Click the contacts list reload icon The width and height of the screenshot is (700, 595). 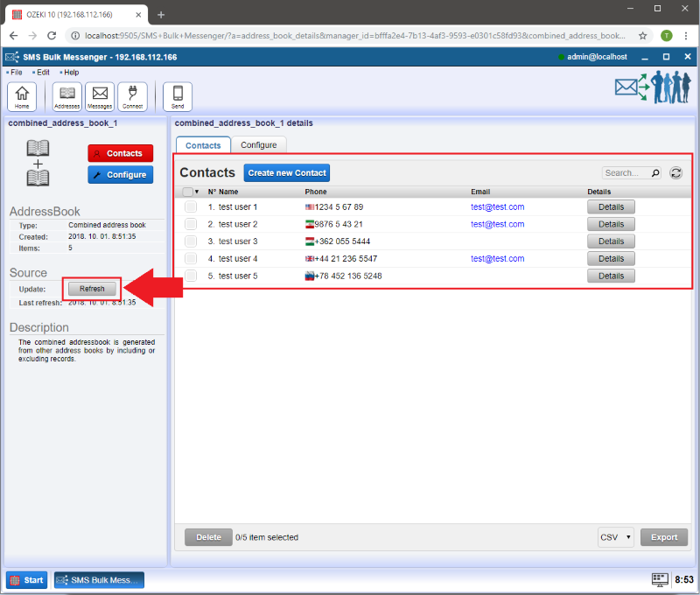tap(676, 173)
